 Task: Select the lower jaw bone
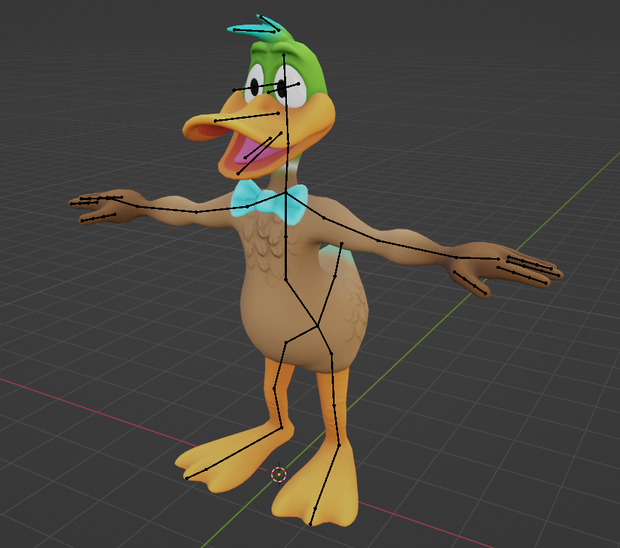[259, 153]
